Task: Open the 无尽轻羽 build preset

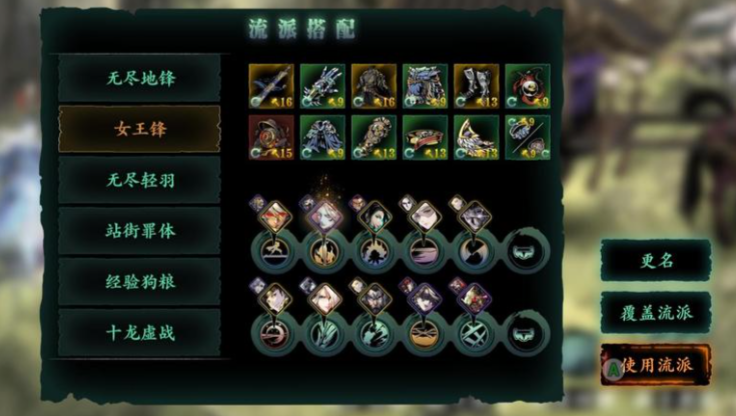Action: 139,180
